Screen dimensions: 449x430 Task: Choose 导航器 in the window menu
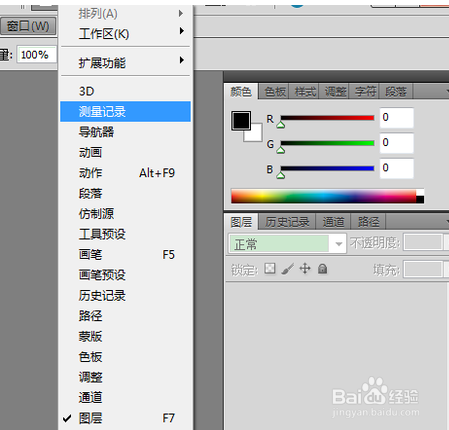click(x=125, y=132)
